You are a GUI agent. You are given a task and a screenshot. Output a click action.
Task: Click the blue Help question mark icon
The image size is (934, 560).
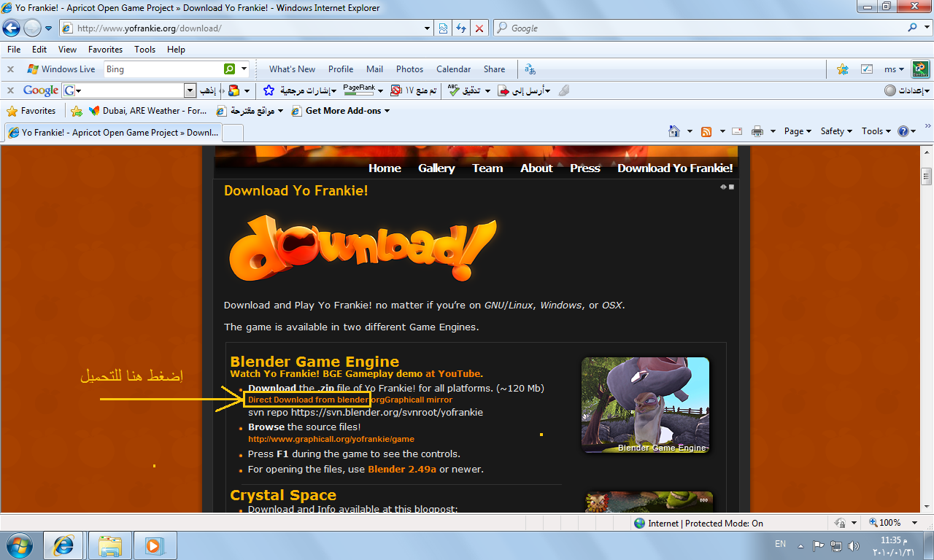[x=903, y=131]
